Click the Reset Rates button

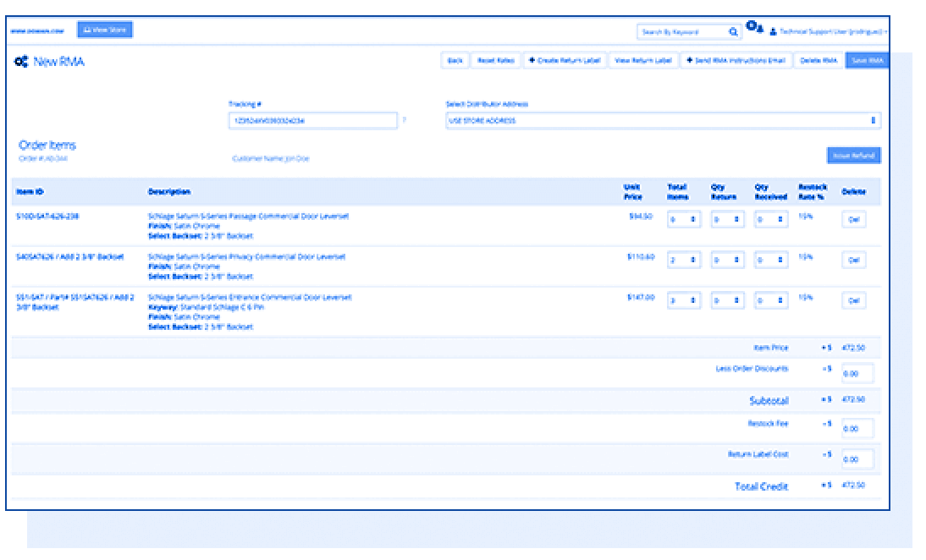(495, 61)
